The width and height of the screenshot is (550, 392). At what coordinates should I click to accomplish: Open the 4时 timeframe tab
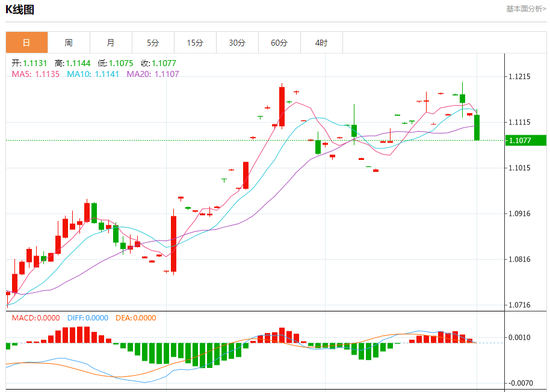pos(321,43)
